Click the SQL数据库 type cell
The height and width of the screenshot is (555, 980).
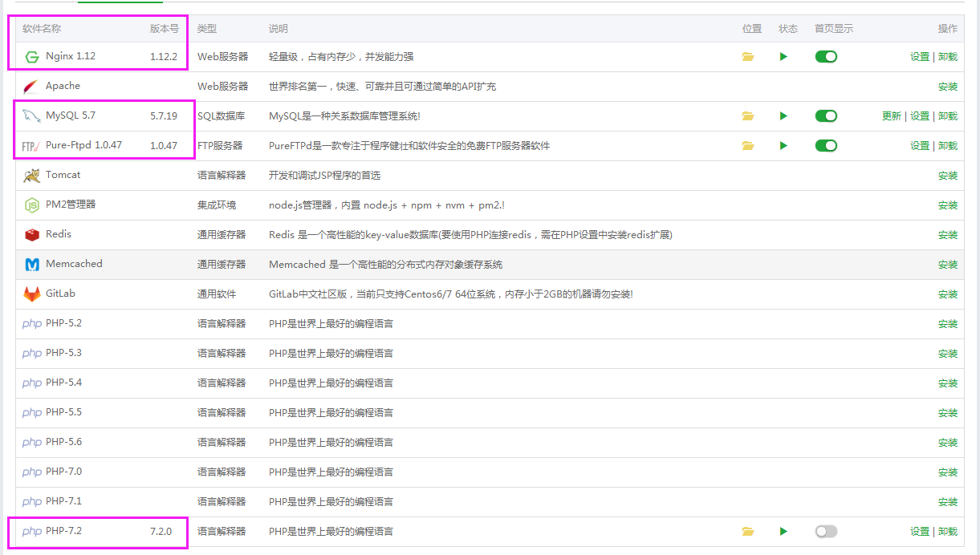pyautogui.click(x=222, y=116)
